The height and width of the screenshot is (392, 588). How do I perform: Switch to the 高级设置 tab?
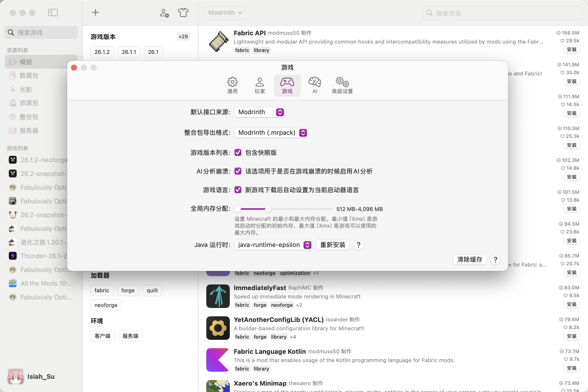click(342, 85)
